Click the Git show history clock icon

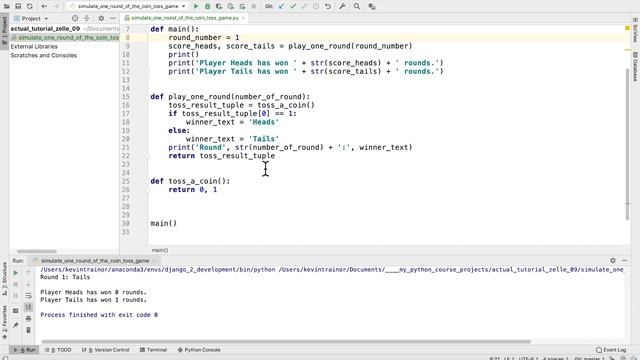(316, 7)
